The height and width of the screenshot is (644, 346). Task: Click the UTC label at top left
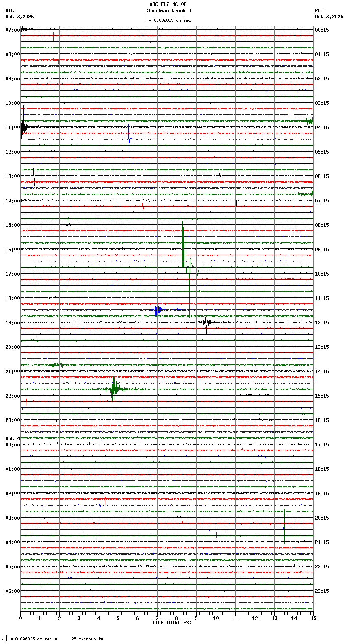point(10,11)
